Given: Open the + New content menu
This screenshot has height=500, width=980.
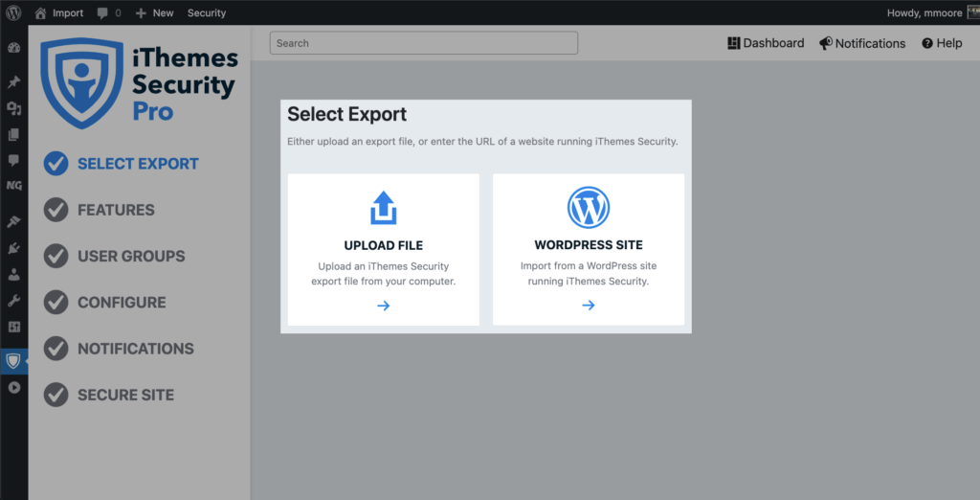Looking at the screenshot, I should pos(154,12).
